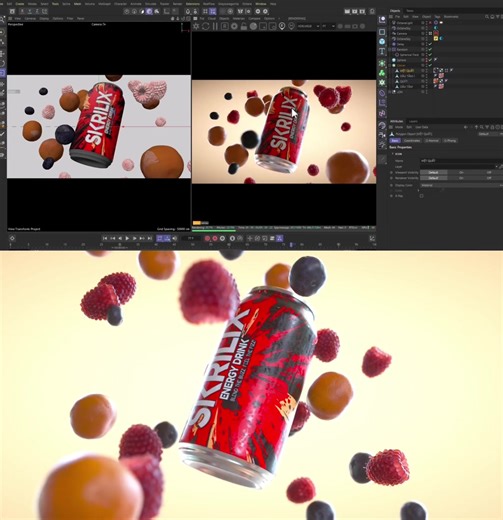Click the red Record Active Objects button

coord(207,238)
